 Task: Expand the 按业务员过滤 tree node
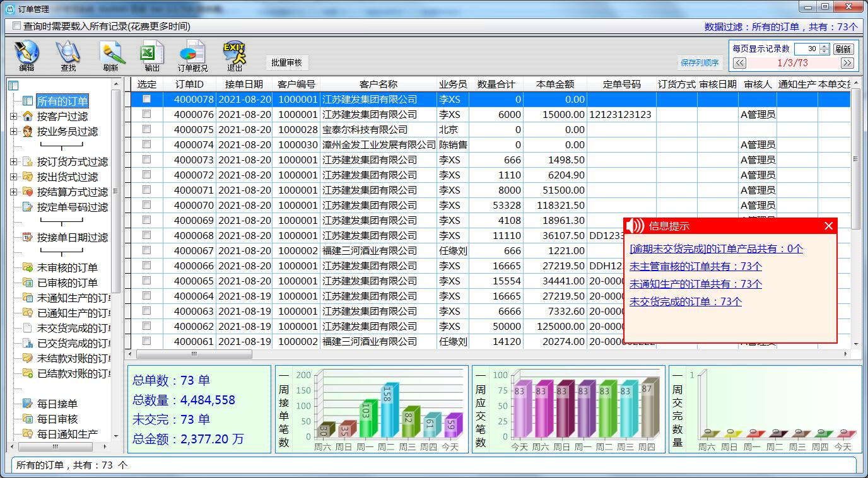point(14,131)
